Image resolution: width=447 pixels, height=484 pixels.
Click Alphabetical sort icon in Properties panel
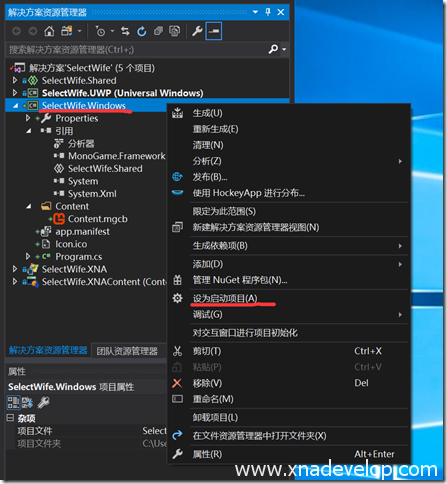(x=27, y=402)
